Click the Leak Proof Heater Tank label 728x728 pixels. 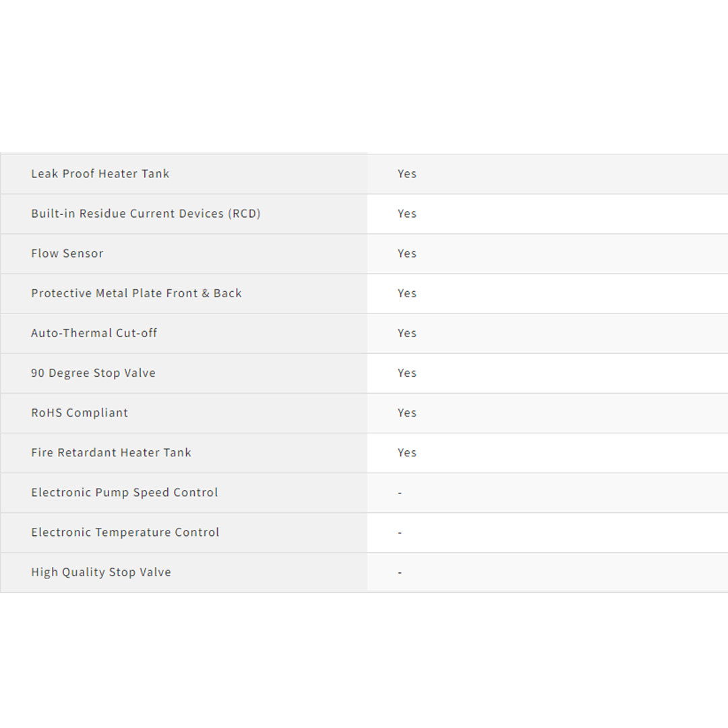tap(100, 174)
